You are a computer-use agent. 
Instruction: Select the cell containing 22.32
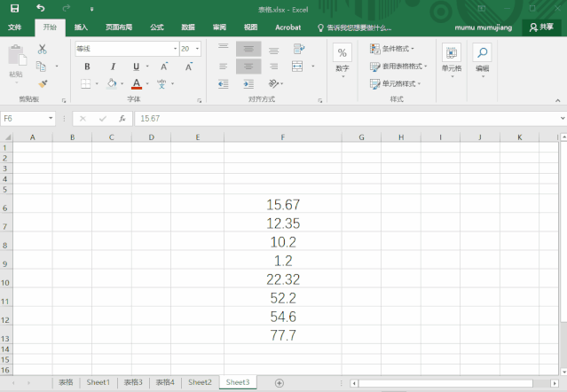click(x=283, y=278)
